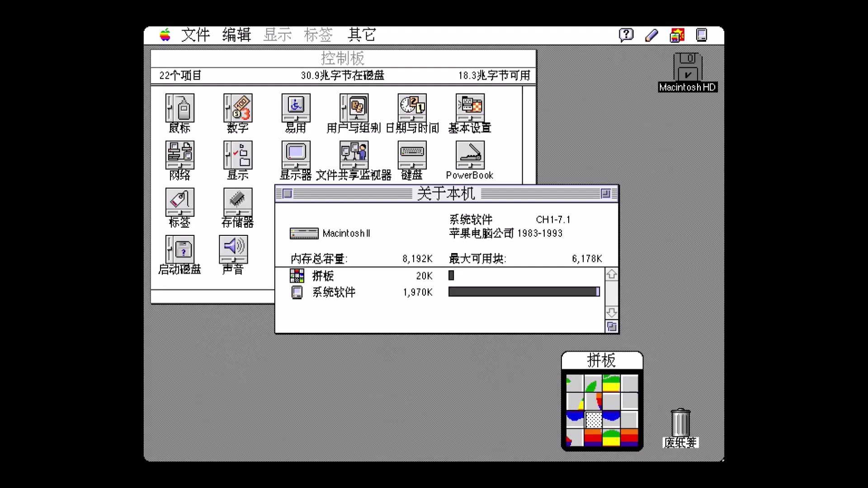868x488 pixels.
Task: Open the 存储器 (Memory) control panel
Action: click(x=237, y=202)
